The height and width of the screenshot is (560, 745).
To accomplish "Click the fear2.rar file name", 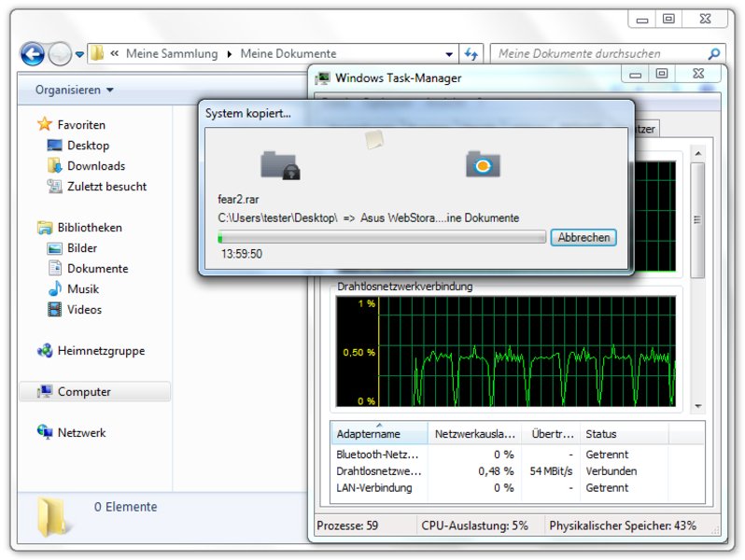I will coord(238,199).
